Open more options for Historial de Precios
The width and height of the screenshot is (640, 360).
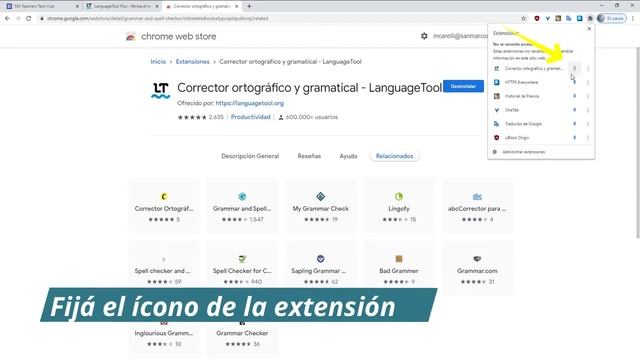point(588,96)
